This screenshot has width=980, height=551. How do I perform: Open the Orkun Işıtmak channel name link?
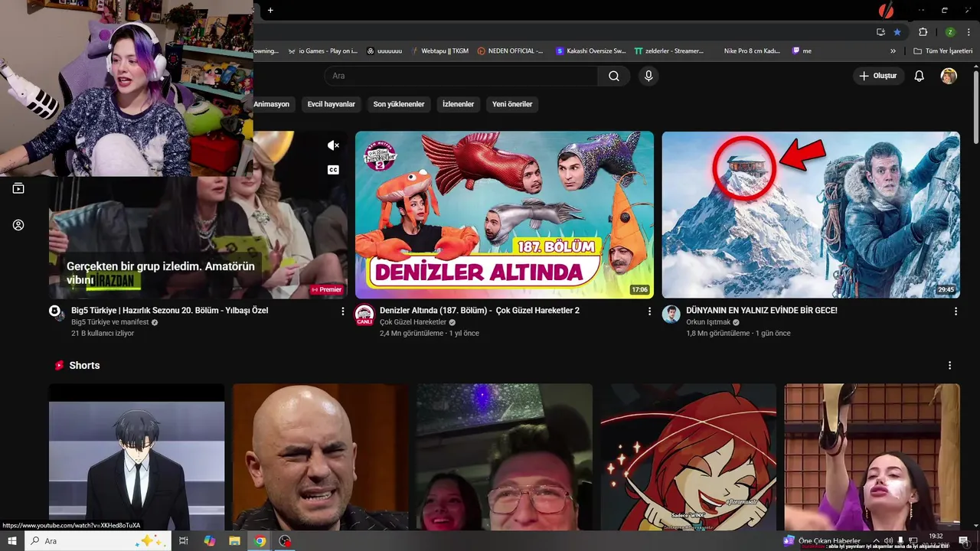pyautogui.click(x=708, y=322)
